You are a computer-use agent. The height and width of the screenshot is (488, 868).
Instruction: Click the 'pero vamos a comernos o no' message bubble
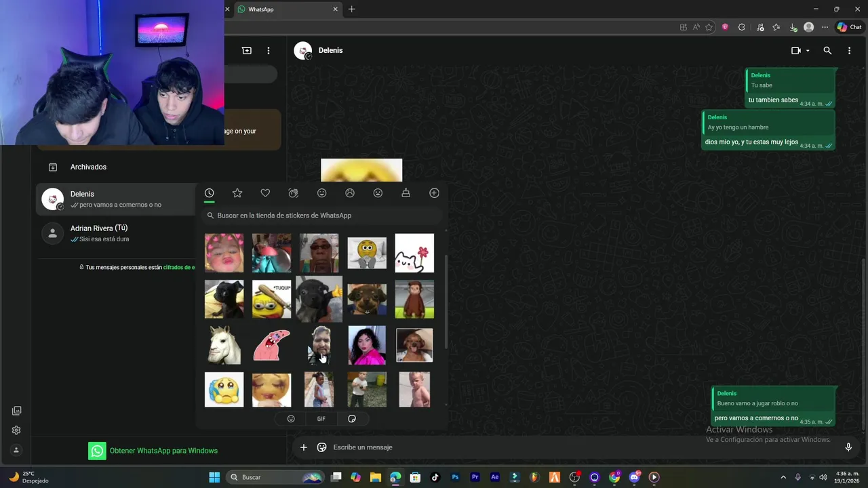[x=773, y=406]
